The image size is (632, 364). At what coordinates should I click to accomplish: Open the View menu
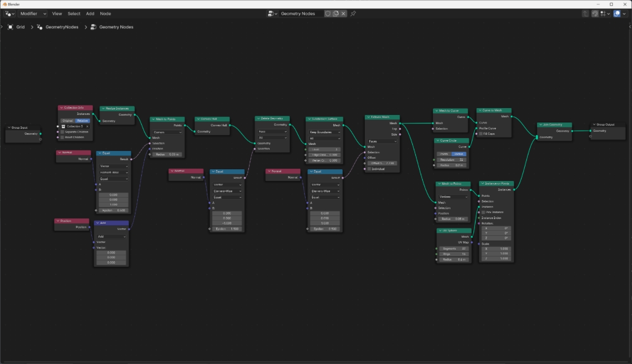point(57,14)
